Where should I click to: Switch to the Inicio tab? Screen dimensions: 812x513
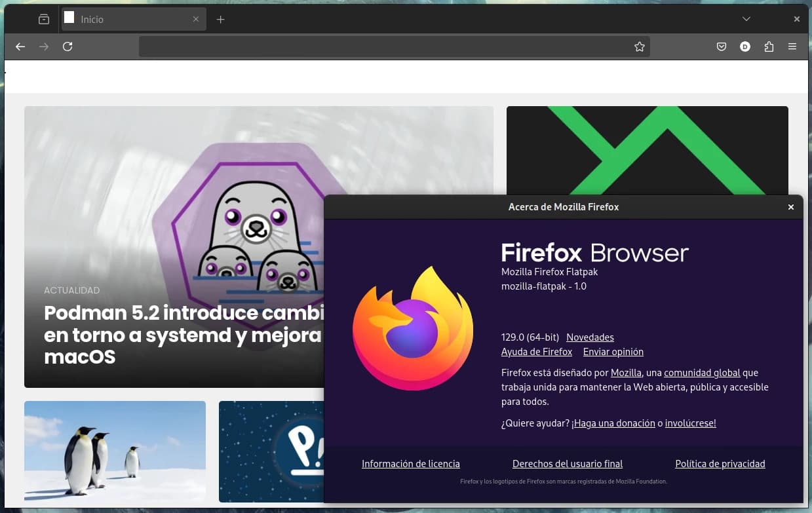click(x=125, y=20)
